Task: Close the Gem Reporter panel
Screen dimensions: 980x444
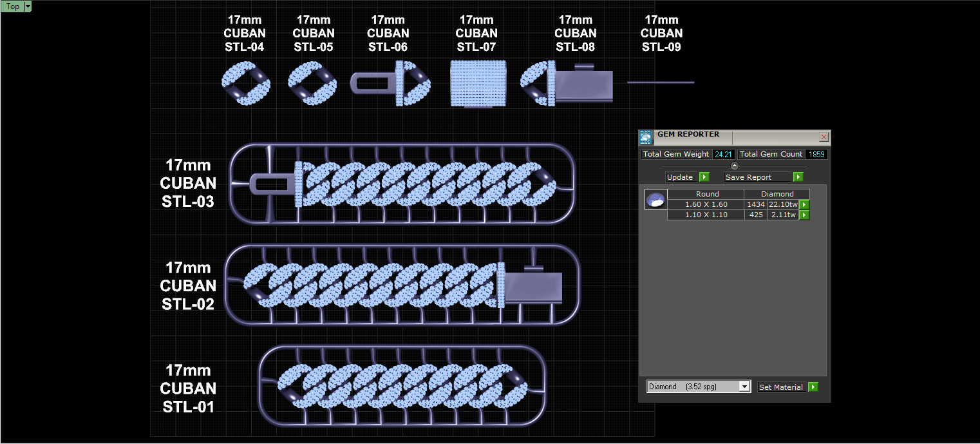Action: (824, 137)
